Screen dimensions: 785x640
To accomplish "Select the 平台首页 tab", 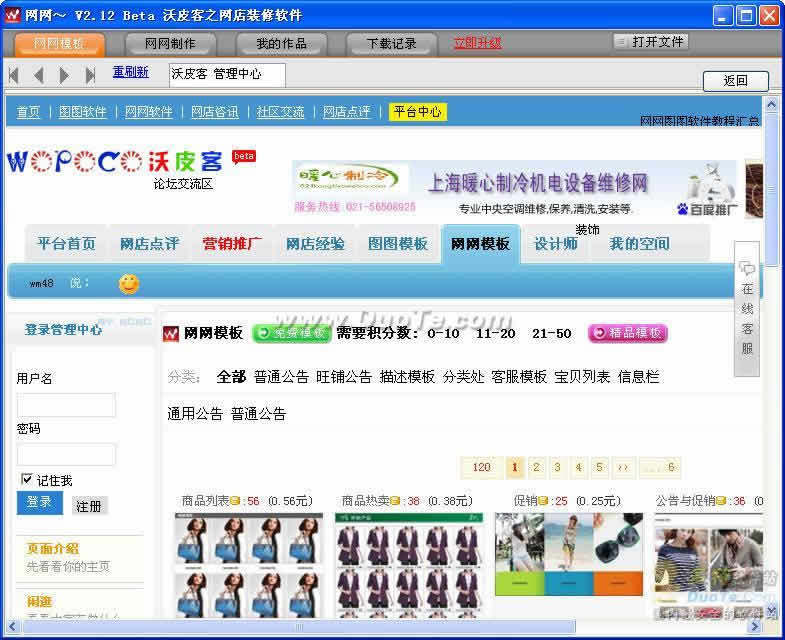I will click(x=66, y=244).
